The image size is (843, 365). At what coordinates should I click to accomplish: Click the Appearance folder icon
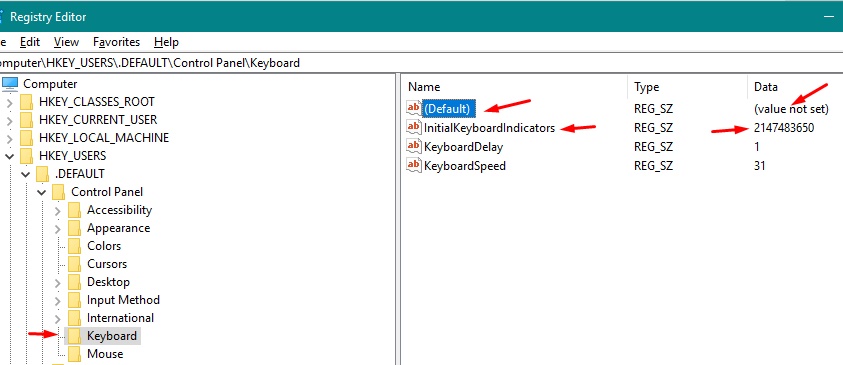[x=75, y=228]
